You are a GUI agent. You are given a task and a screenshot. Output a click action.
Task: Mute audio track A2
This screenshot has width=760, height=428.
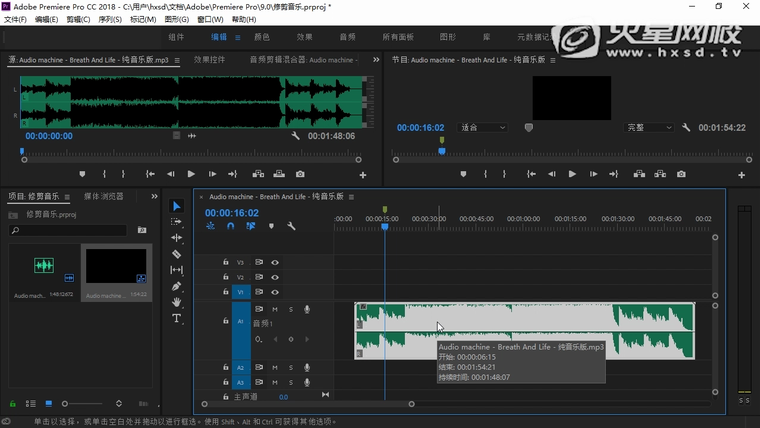tap(275, 368)
